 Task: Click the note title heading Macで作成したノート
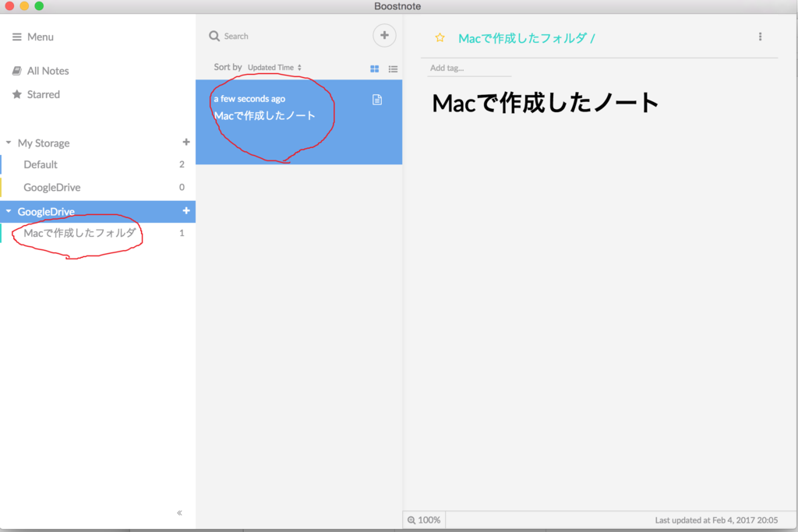[545, 103]
